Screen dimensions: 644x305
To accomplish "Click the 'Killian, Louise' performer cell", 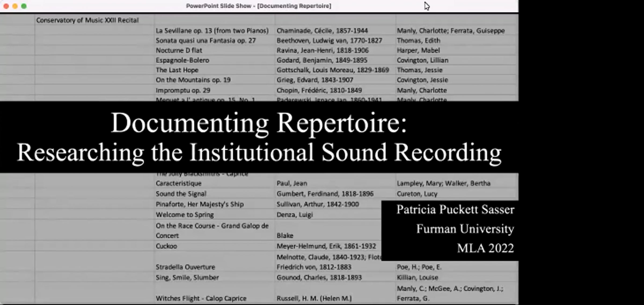I will (417, 278).
